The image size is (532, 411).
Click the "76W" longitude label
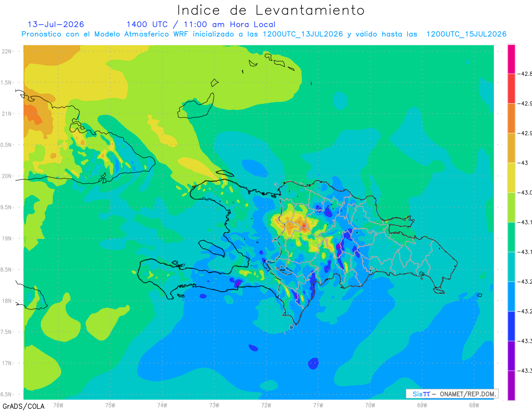[x=58, y=405]
